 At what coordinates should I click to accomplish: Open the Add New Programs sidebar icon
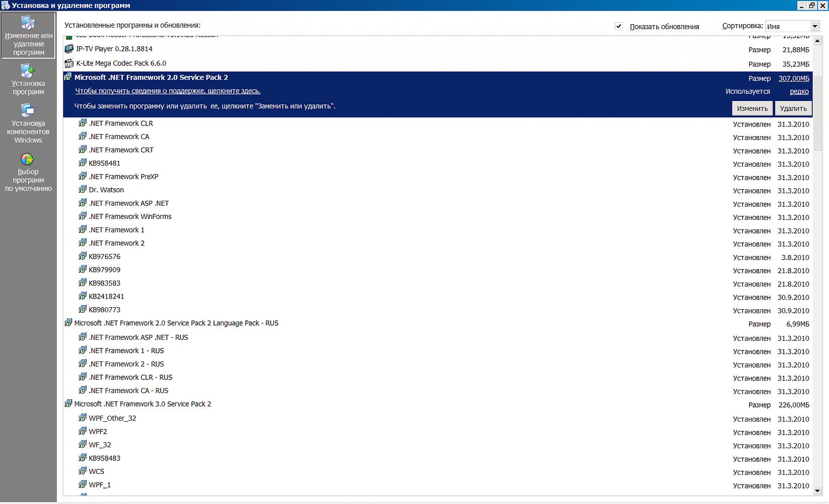(x=28, y=71)
